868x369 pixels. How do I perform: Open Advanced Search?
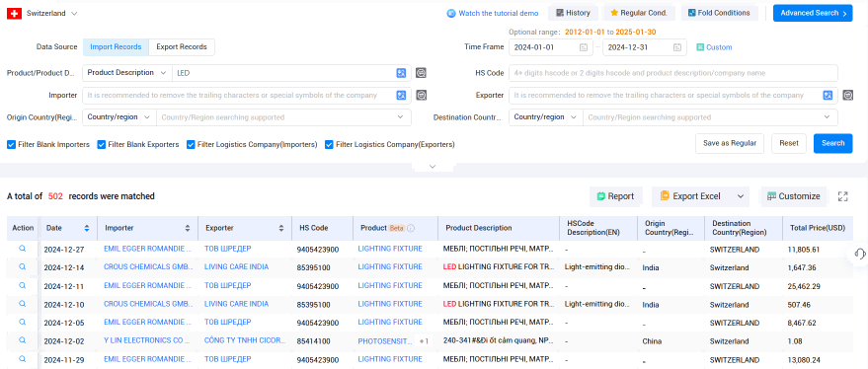click(x=813, y=13)
